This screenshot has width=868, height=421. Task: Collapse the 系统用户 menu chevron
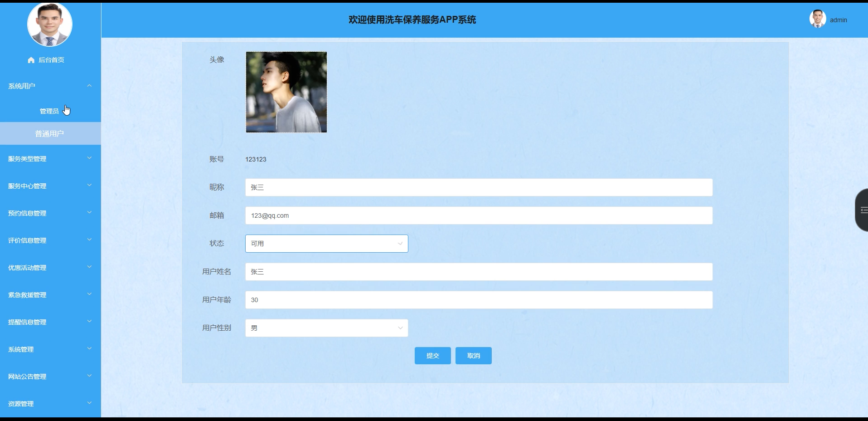click(x=89, y=85)
